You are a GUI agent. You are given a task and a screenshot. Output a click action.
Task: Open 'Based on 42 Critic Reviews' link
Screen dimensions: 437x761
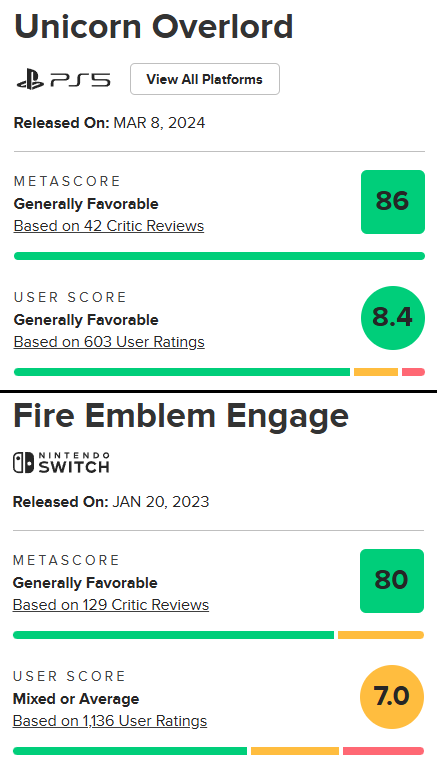[x=109, y=226]
